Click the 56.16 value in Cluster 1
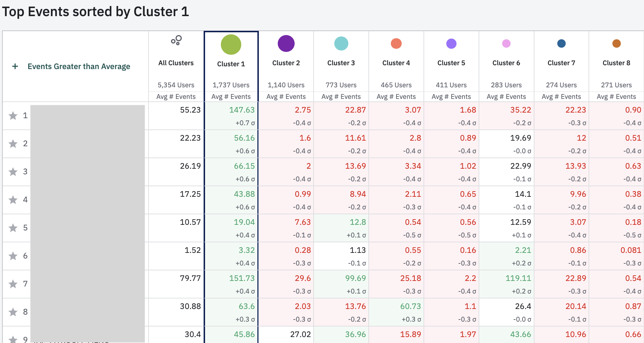644x343 pixels. (x=244, y=138)
